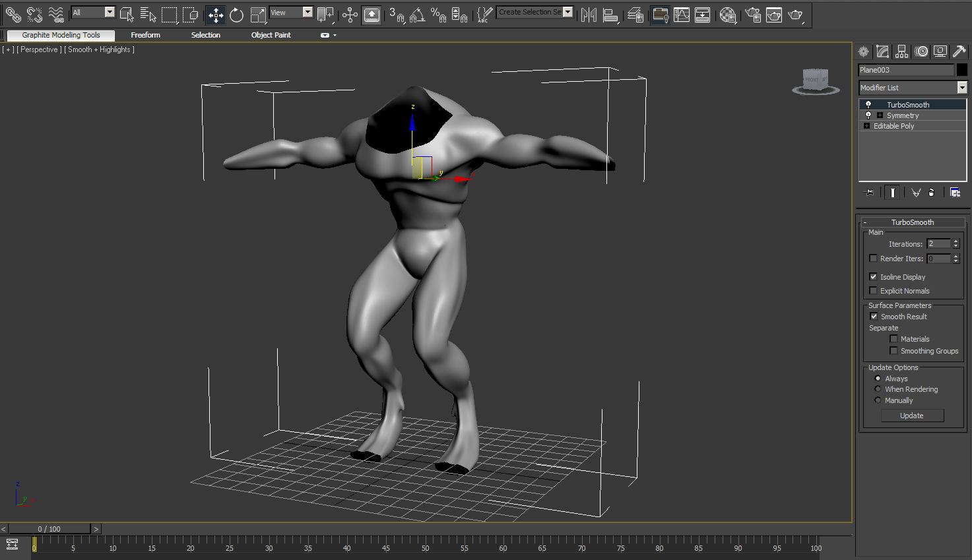Pick the Rectangular Selection Region tool
972x560 pixels.
(170, 14)
